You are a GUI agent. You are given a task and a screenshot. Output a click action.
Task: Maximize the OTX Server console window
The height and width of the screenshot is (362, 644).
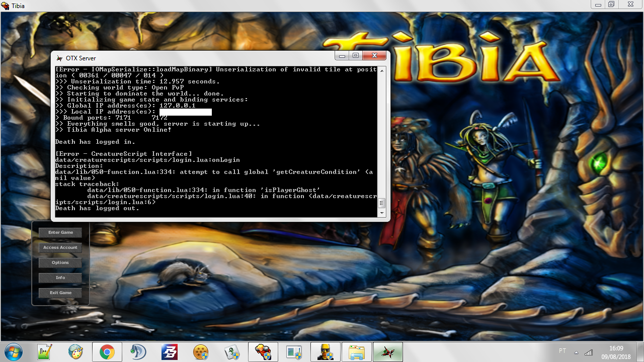pos(356,55)
